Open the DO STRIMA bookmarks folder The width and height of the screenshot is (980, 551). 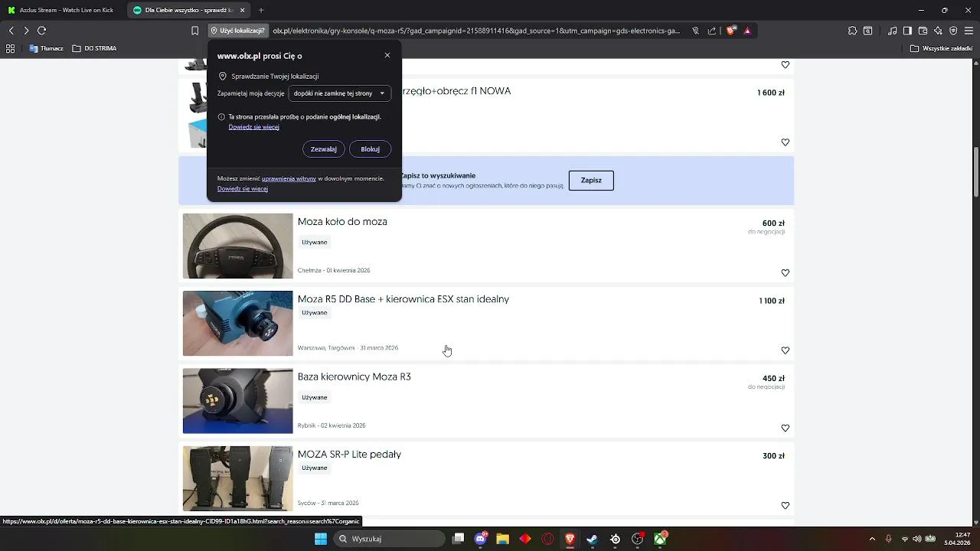95,48
